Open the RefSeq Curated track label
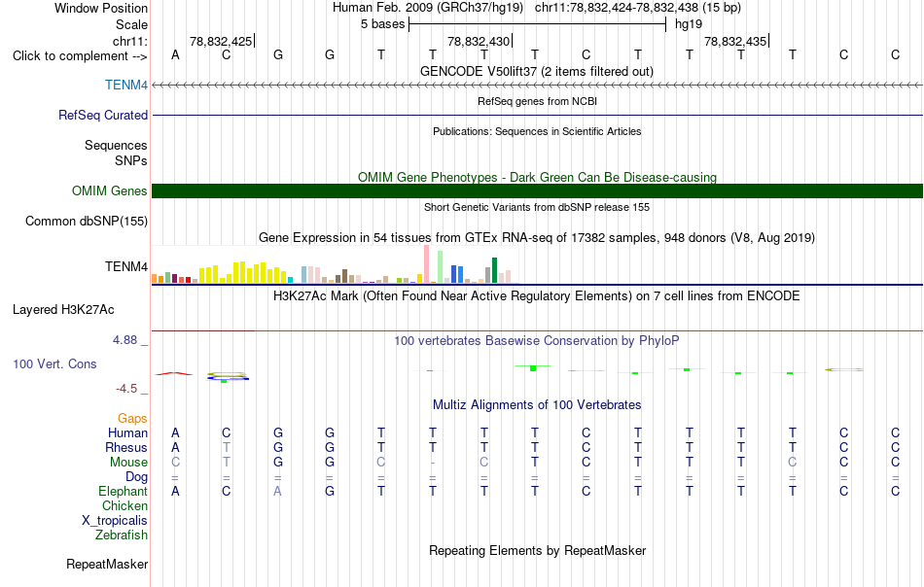 (102, 115)
